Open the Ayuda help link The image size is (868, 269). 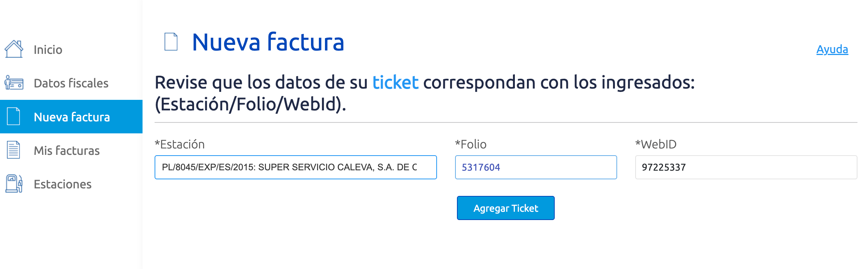pos(832,49)
